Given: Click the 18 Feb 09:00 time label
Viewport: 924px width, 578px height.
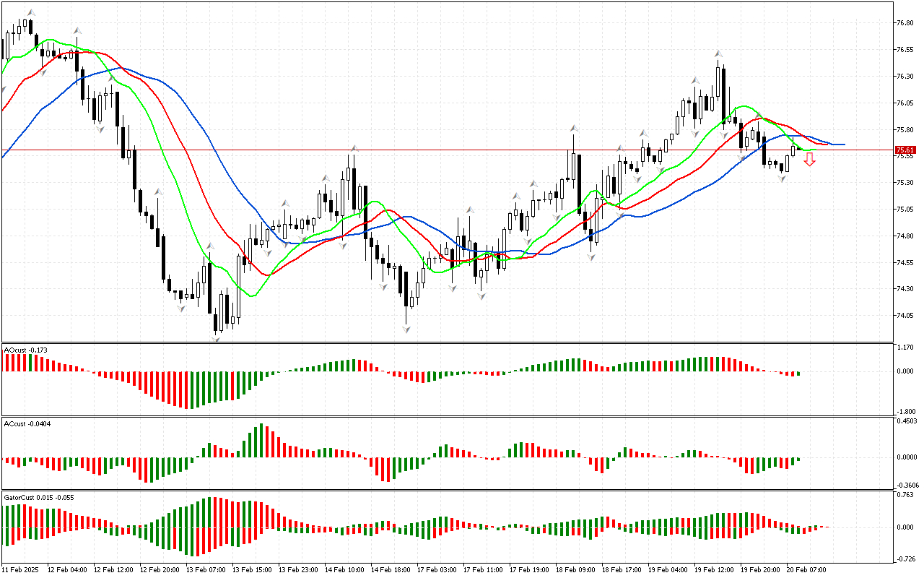Looking at the screenshot, I should point(575,569).
